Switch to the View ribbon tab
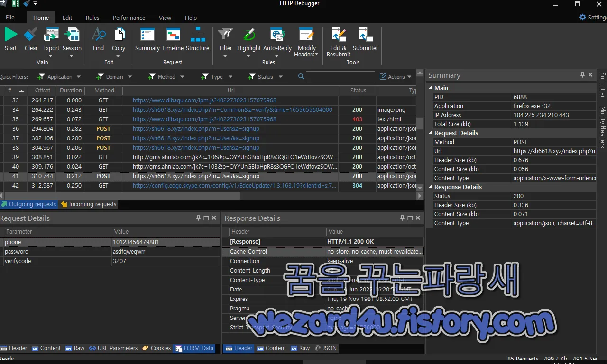Viewport: 607px width, 364px height. tap(165, 18)
